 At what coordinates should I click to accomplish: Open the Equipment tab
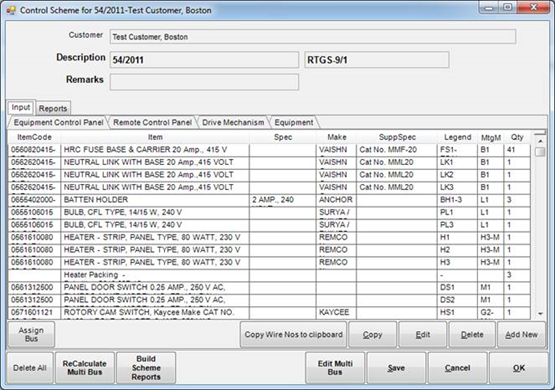(294, 122)
